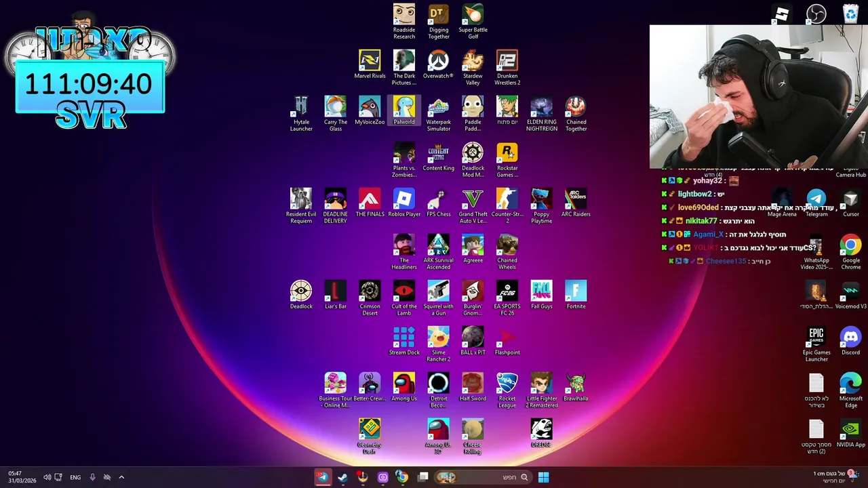This screenshot has width=868, height=488.
Task: Open Microsoft Edge from the desktop
Action: [850, 390]
